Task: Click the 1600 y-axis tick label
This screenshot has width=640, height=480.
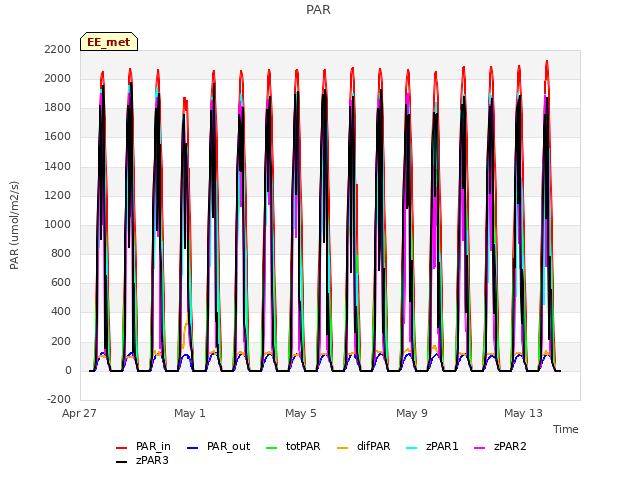Action: click(58, 137)
